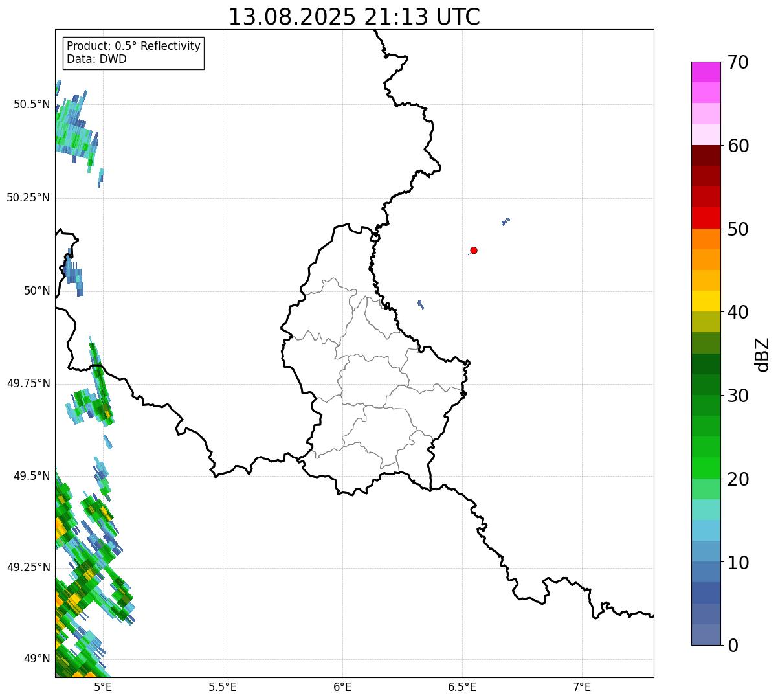778x700 pixels.
Task: Pick the bright green colorbar swatch above 20
Action: [x=706, y=468]
